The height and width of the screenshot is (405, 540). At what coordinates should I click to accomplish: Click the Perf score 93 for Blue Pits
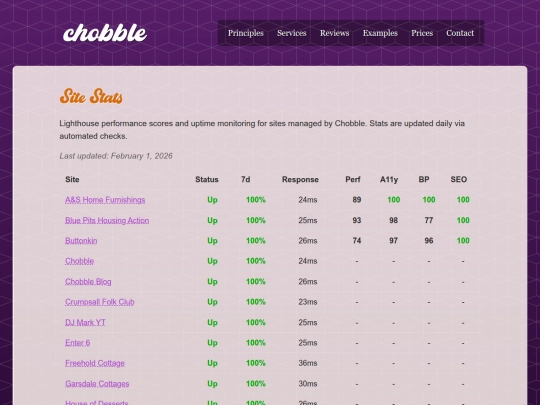point(357,220)
